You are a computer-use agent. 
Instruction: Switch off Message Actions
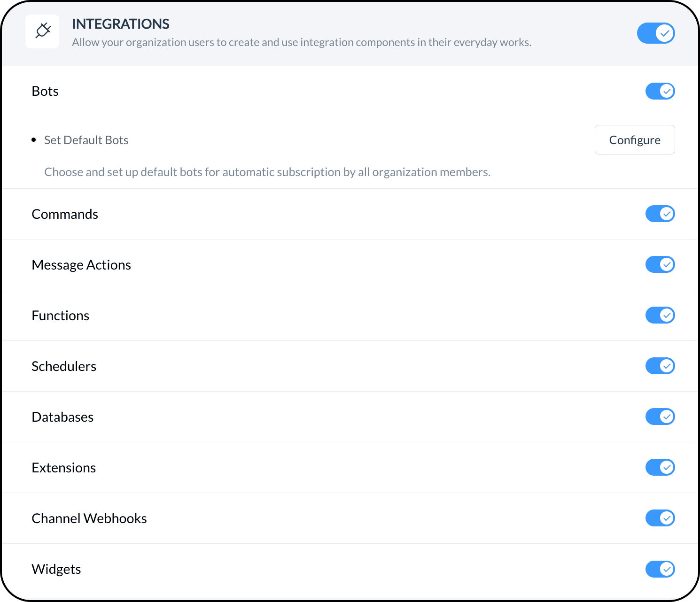660,265
